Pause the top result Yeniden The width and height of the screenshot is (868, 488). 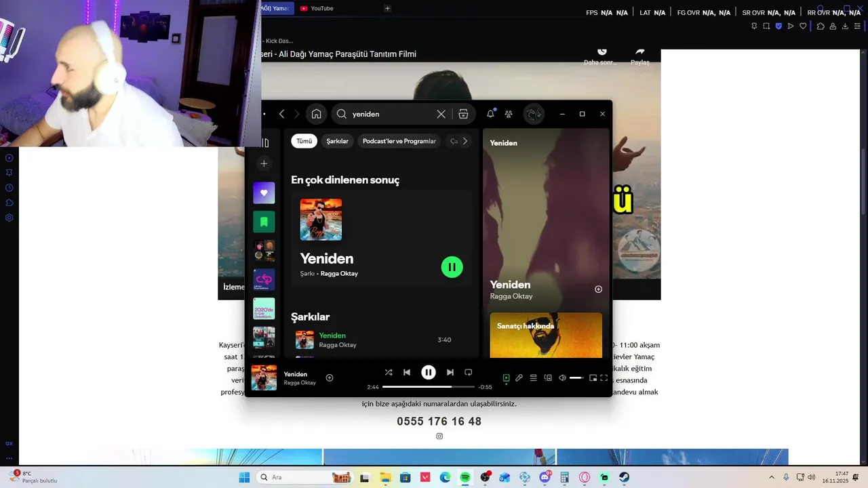coord(452,267)
